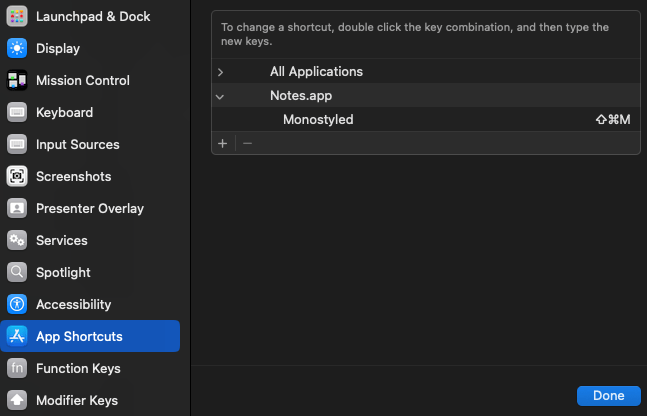Click the Services gears icon
Screen dimensions: 647x416
click(x=17, y=240)
